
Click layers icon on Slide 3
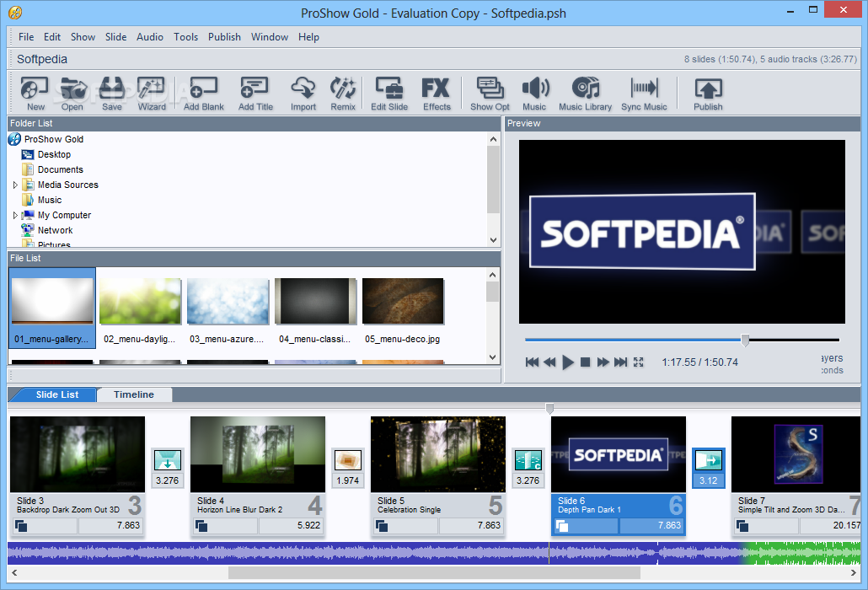pos(21,526)
